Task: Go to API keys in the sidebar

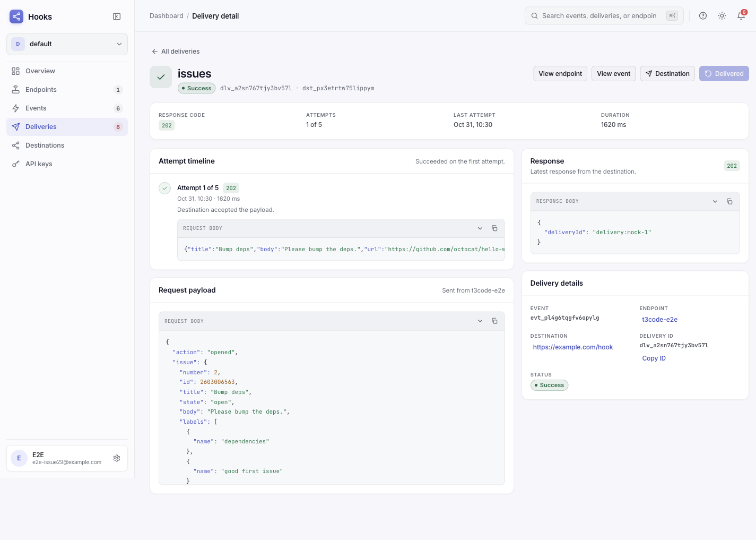Action: [x=67, y=164]
